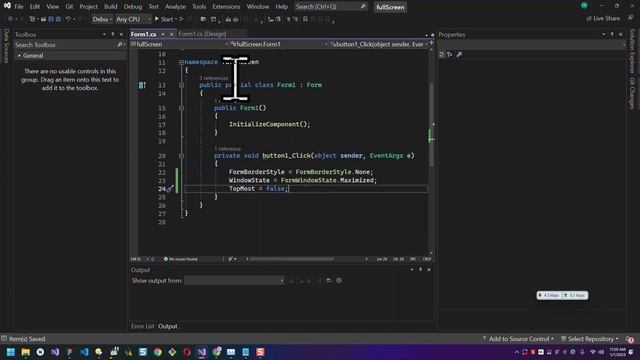Click the search icon in title search box
Screen dimensions: 640x360
[x=363, y=7]
